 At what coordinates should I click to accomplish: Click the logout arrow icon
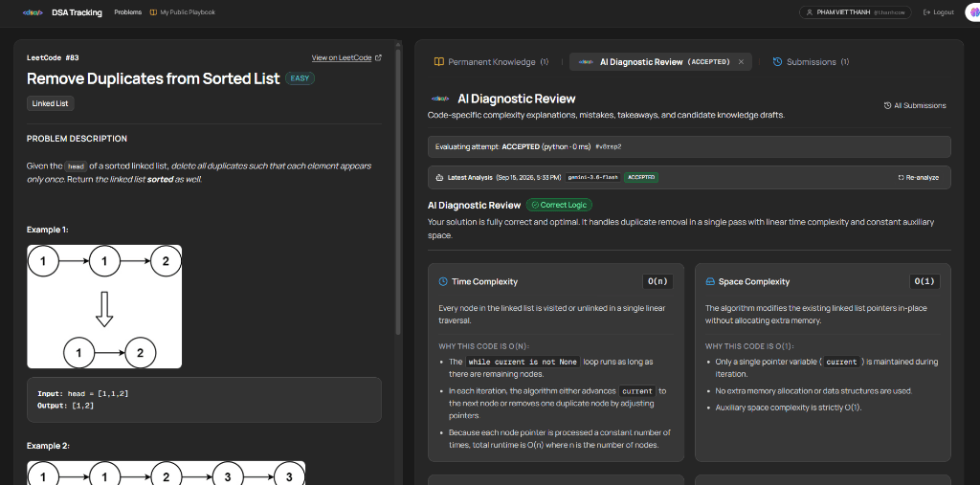pyautogui.click(x=926, y=12)
